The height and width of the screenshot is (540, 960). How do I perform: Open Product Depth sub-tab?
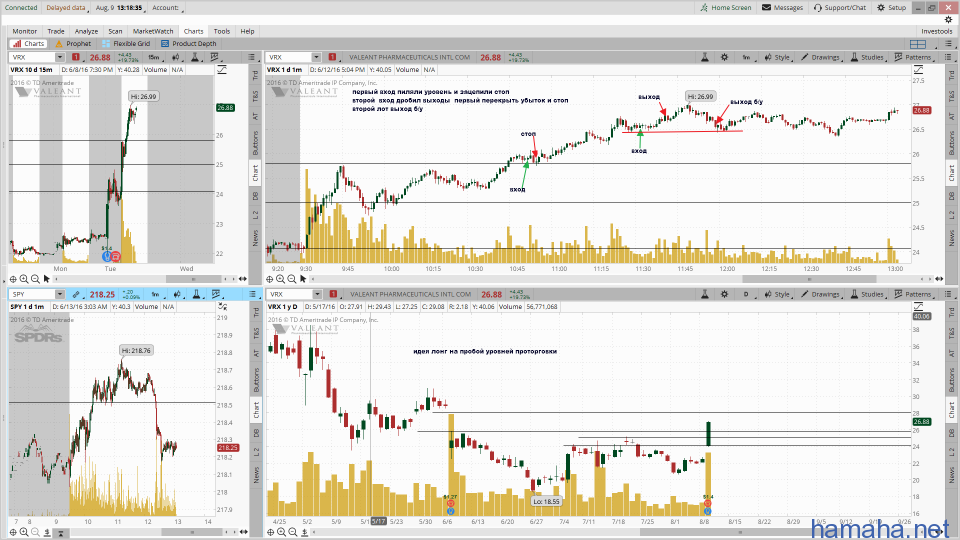coord(189,43)
